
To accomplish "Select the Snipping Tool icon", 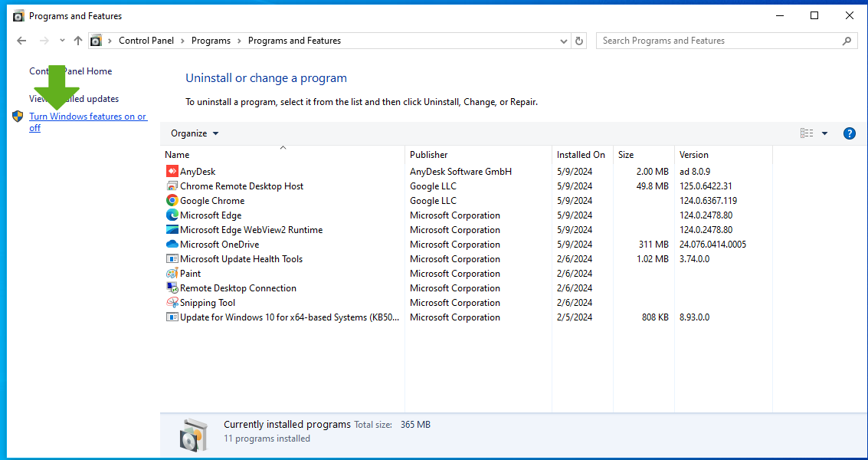I will pos(172,303).
